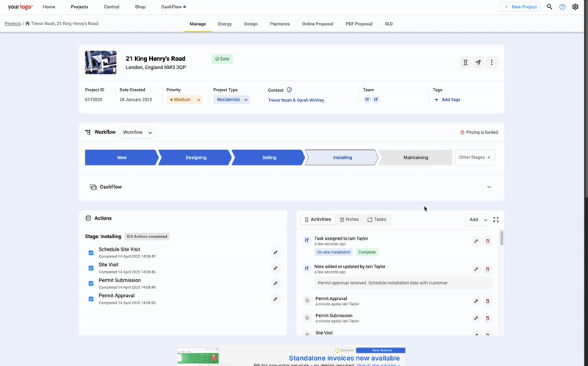Open the three-dot project options menu
The width and height of the screenshot is (588, 366).
pyautogui.click(x=492, y=62)
